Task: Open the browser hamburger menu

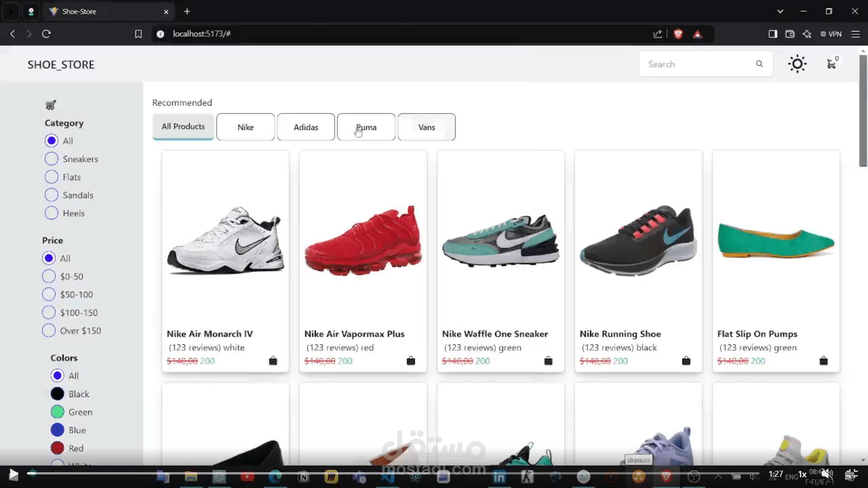Action: click(855, 34)
